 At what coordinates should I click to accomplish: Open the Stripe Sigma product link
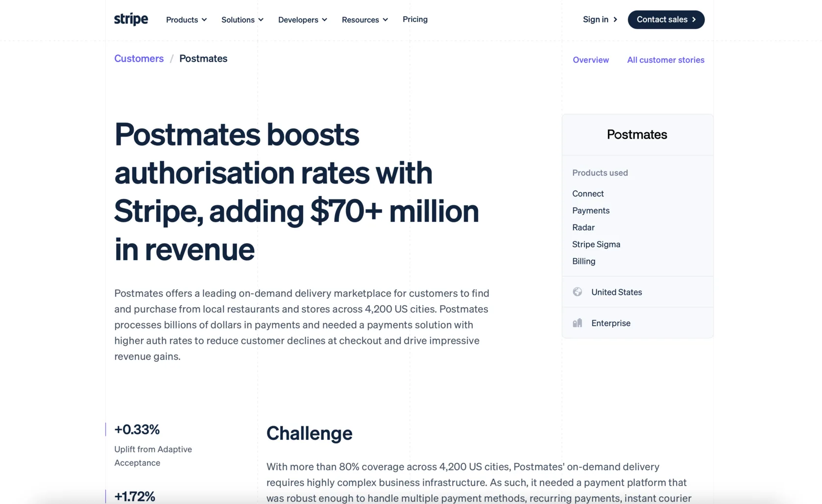click(596, 244)
